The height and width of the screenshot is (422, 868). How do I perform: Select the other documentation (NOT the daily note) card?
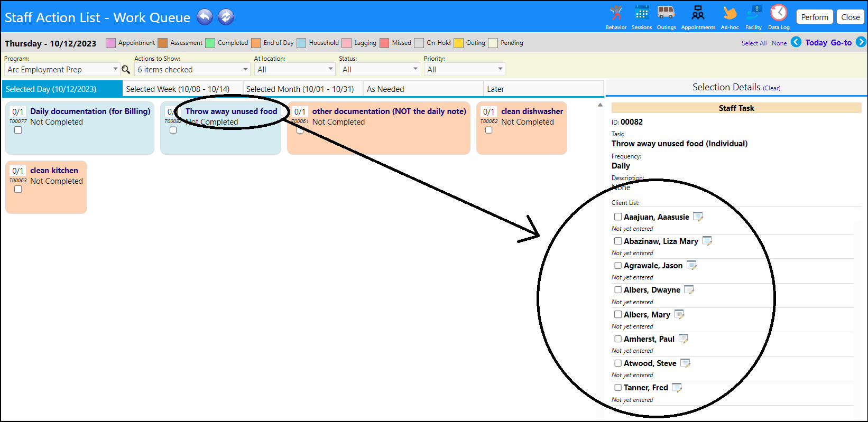point(378,128)
